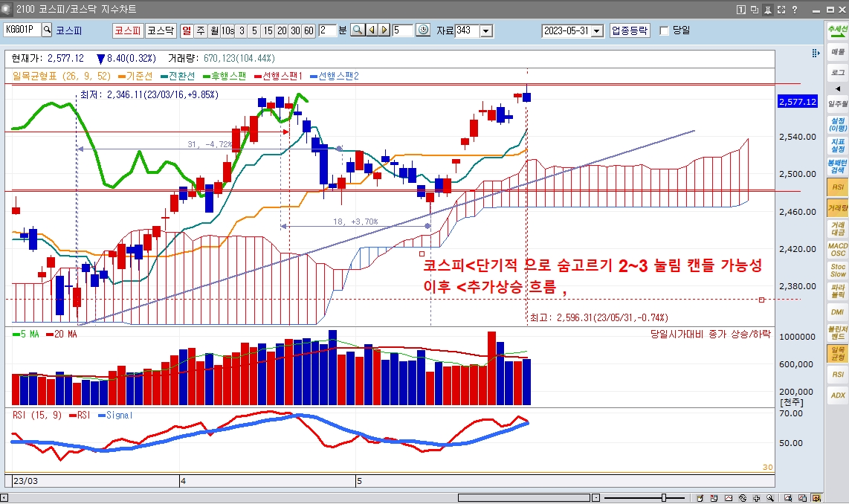Click the chart zoom slider handle

[x=664, y=498]
